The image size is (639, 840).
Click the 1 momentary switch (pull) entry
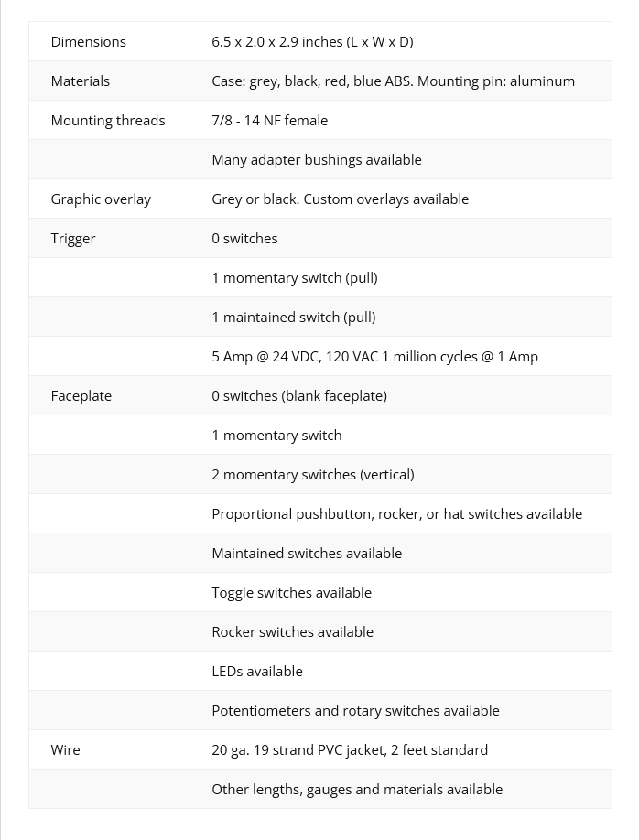click(x=295, y=278)
